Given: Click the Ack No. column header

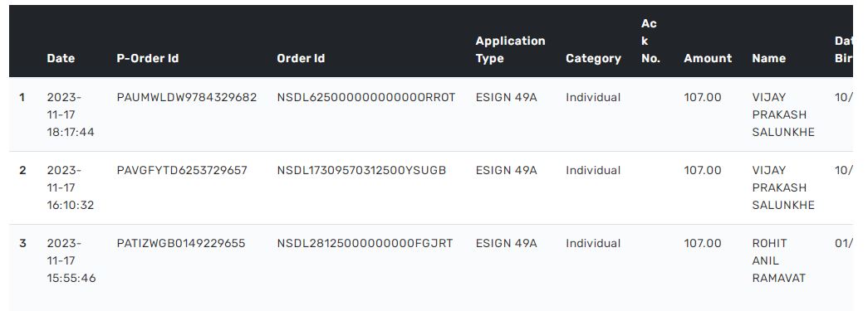Looking at the screenshot, I should (x=650, y=41).
